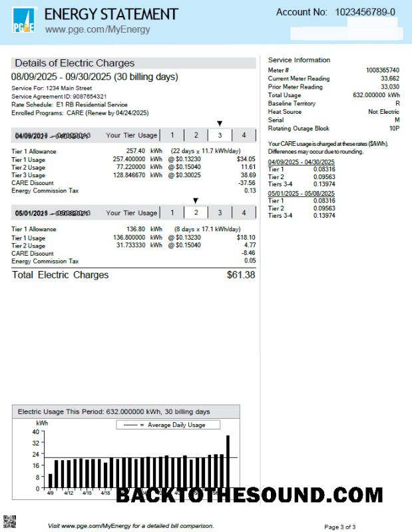The width and height of the screenshot is (412, 532).
Task: Click 'Service For: 1234 Main Street'
Action: coord(51,88)
